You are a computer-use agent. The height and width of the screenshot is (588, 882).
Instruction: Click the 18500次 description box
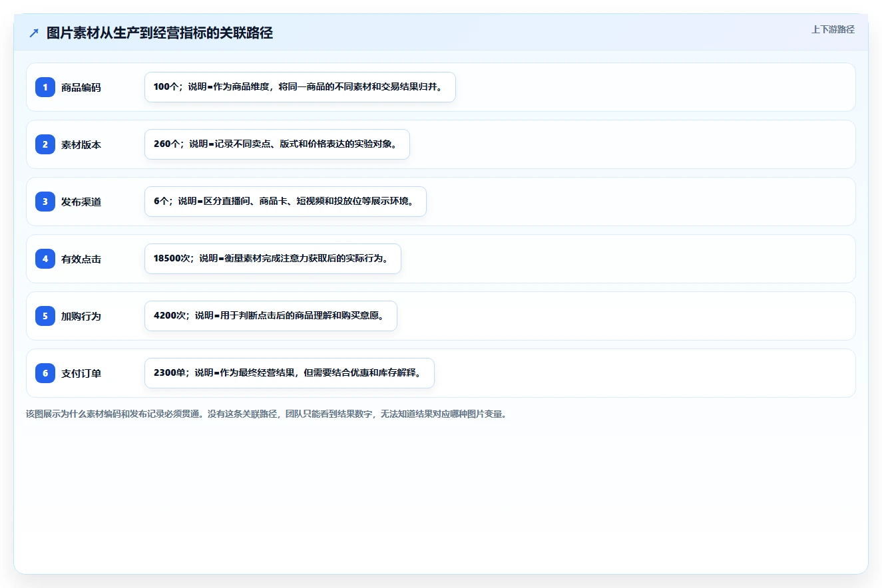(273, 259)
